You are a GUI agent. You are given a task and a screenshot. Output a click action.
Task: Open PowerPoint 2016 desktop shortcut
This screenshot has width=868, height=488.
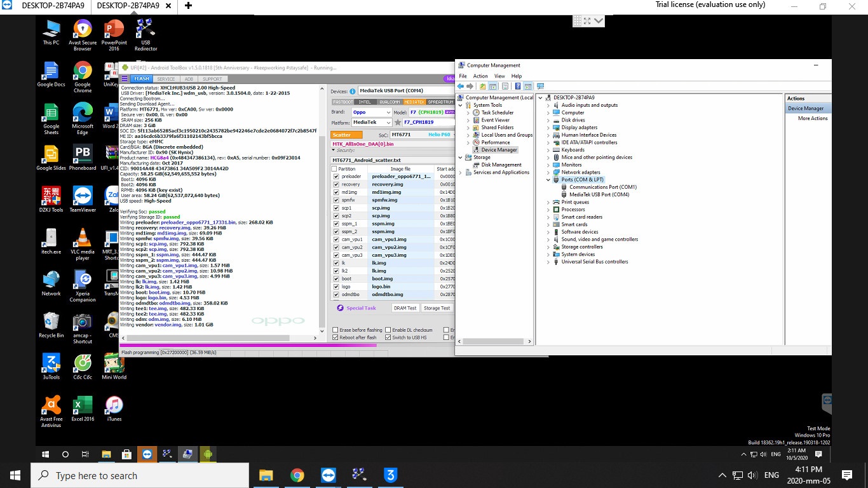pos(114,35)
